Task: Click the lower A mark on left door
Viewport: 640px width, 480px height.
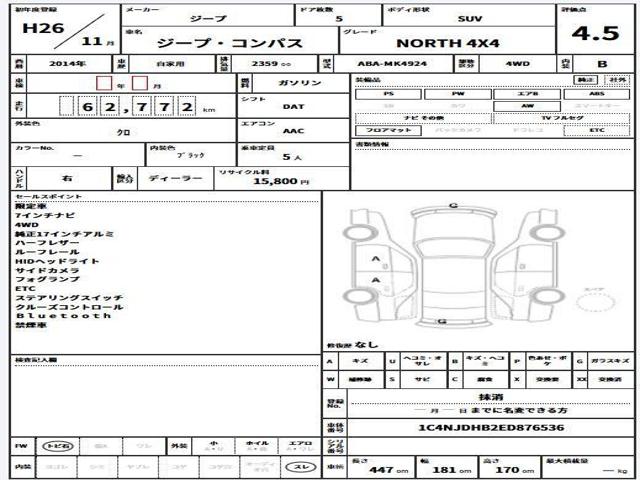Action: [x=376, y=280]
